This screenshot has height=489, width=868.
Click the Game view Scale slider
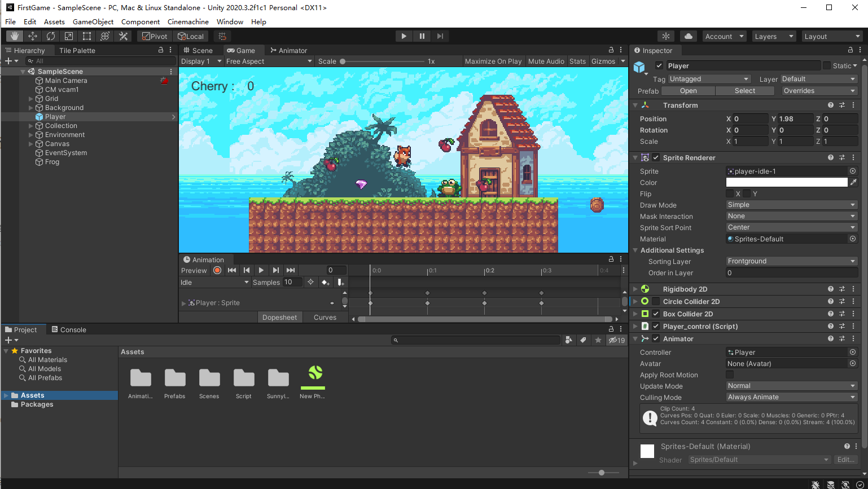click(381, 61)
